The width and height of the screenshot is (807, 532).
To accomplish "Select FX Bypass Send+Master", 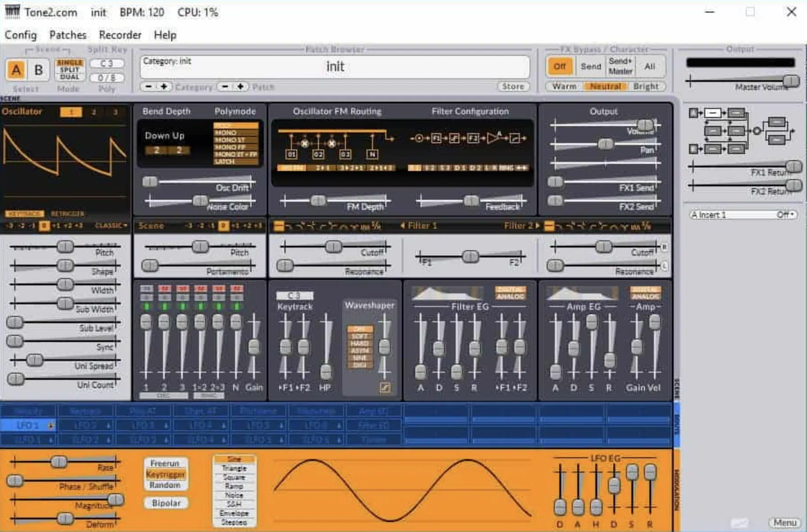I will pos(621,66).
